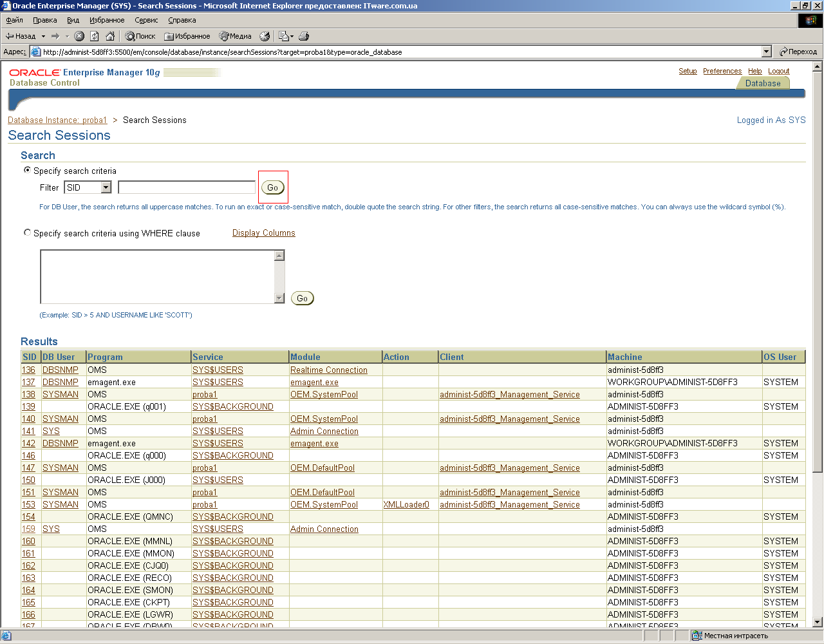The height and width of the screenshot is (644, 824).
Task: Click the Переход (Go) button near address bar
Action: click(798, 52)
